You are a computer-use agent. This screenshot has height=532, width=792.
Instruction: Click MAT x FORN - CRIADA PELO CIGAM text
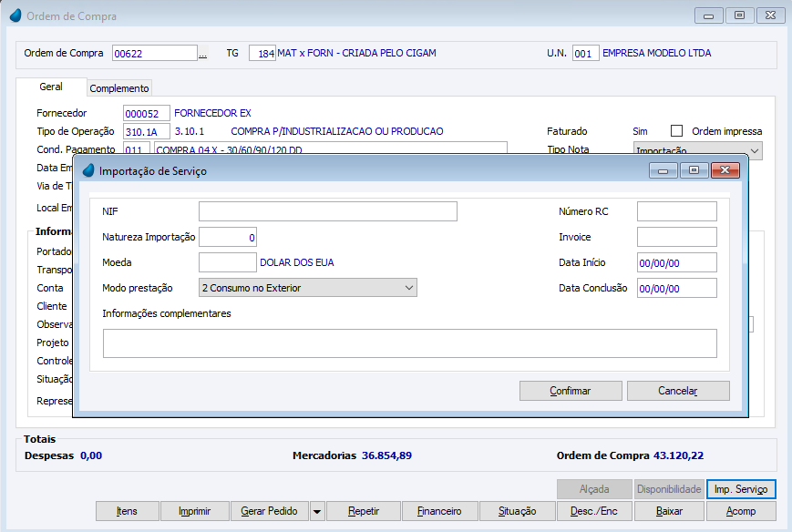[x=356, y=53]
